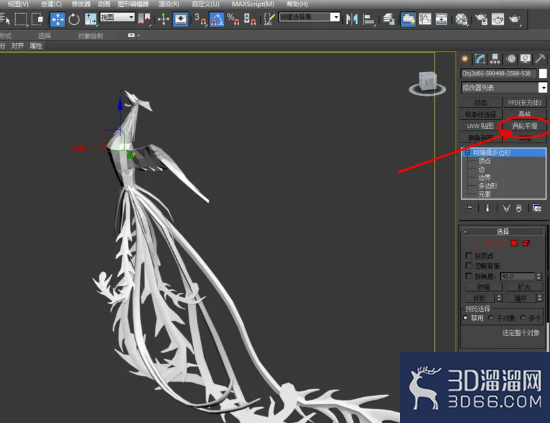
Task: Click Edit Named Selection Sets icon
Action: (x=269, y=19)
